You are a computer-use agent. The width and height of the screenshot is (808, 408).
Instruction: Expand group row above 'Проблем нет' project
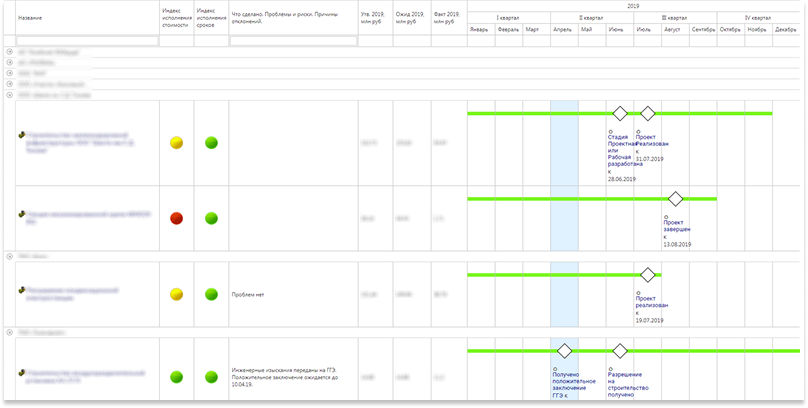(x=10, y=256)
